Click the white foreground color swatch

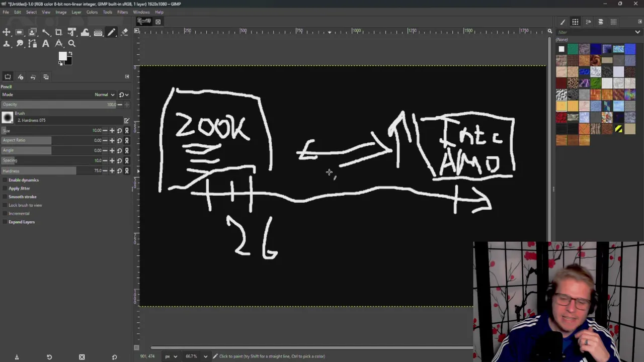[62, 56]
